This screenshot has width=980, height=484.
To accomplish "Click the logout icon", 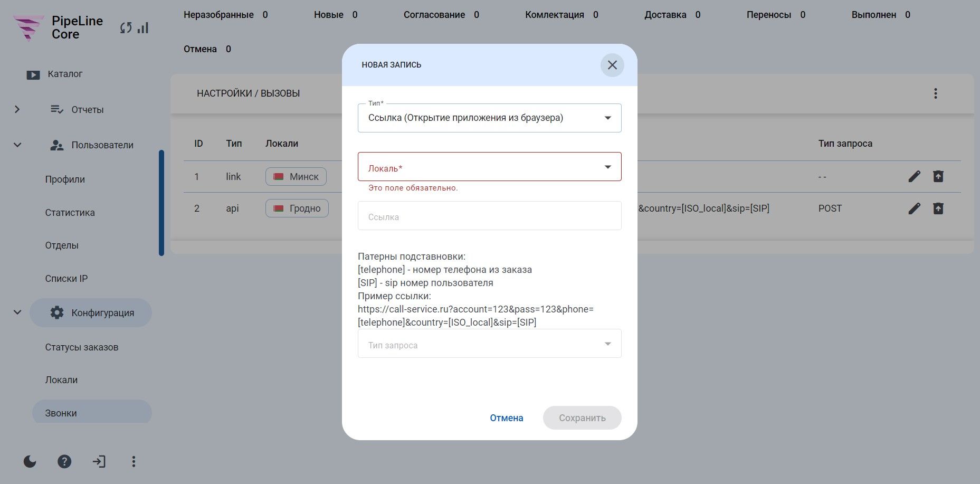I will click(x=99, y=462).
